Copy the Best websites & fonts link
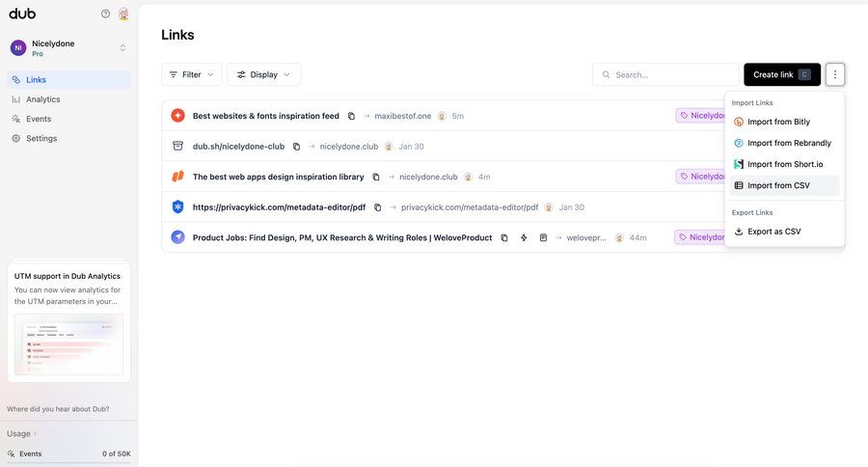 coord(351,116)
